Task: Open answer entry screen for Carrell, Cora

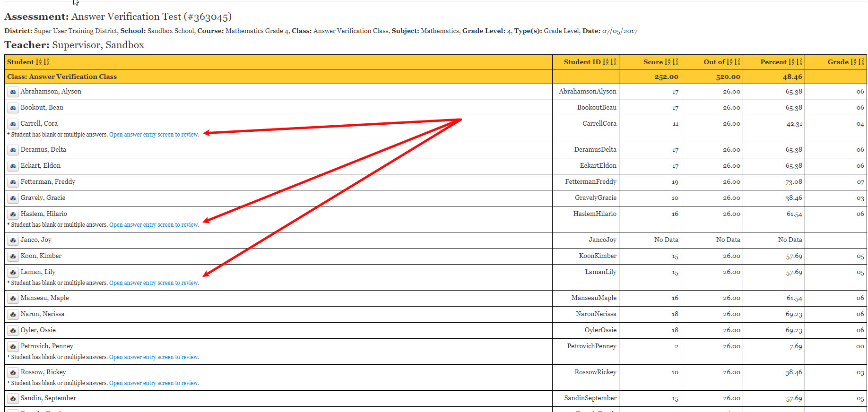Action: (154, 135)
